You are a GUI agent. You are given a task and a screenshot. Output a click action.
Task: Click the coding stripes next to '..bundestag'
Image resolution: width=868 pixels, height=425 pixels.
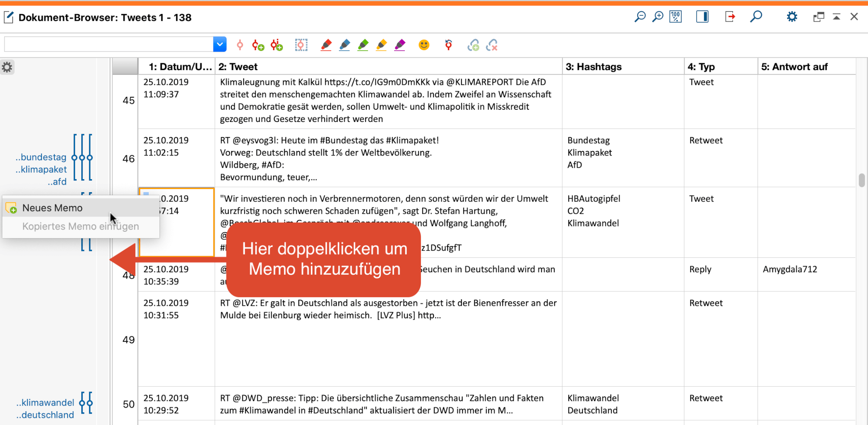tap(82, 157)
